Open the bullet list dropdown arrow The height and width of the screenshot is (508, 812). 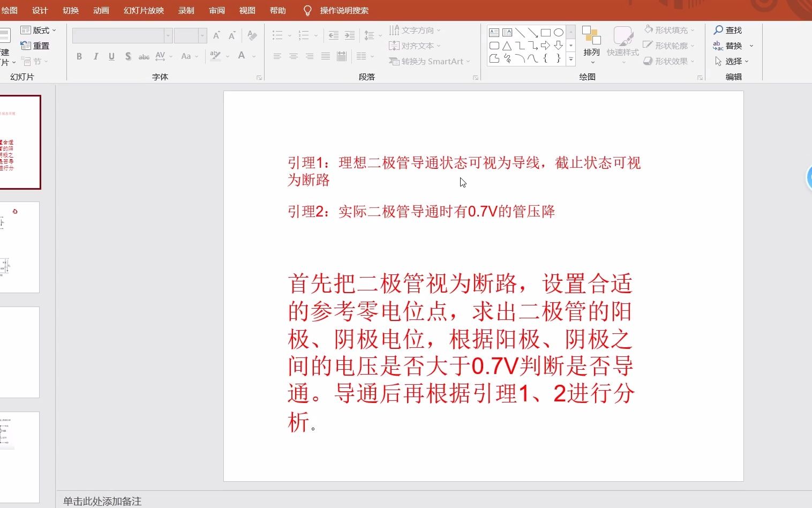[x=290, y=36]
